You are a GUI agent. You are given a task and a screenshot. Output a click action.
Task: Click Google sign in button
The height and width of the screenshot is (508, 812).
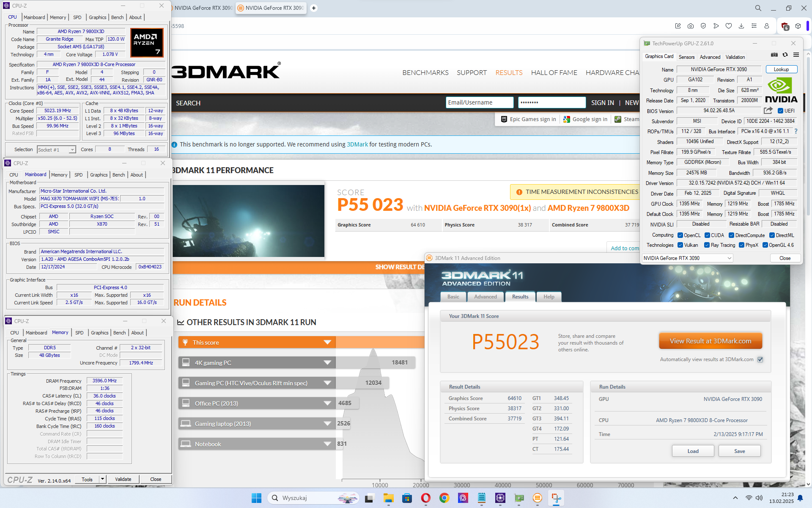click(x=585, y=119)
